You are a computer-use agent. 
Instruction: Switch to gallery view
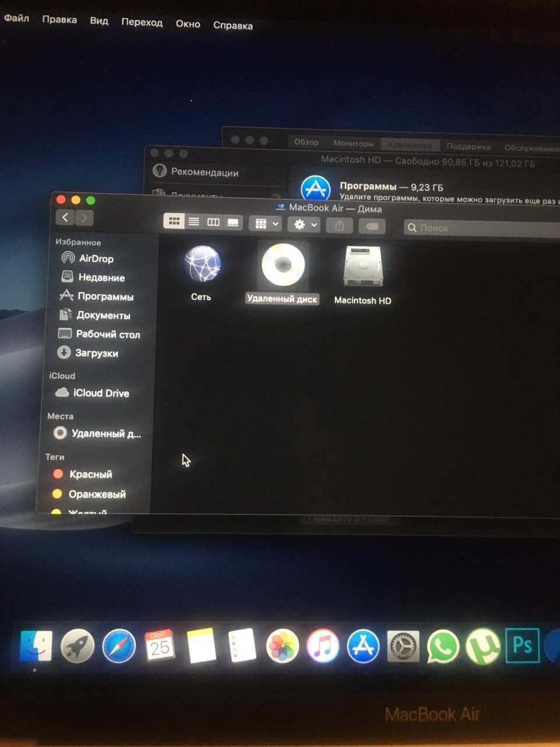click(233, 223)
